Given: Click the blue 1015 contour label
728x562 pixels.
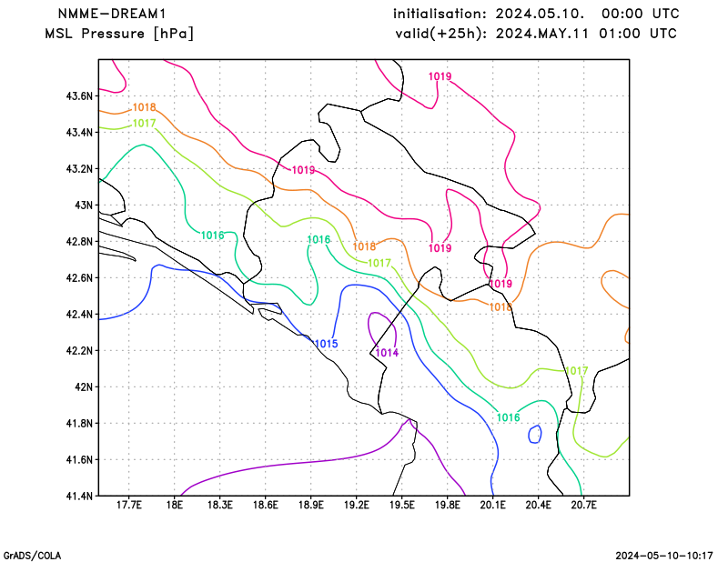Looking at the screenshot, I should pyautogui.click(x=326, y=344).
